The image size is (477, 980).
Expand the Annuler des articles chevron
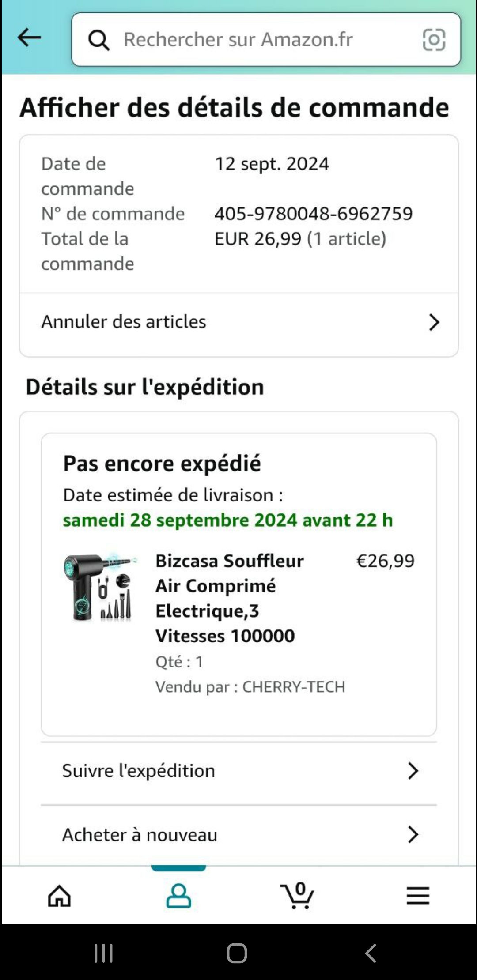click(434, 322)
